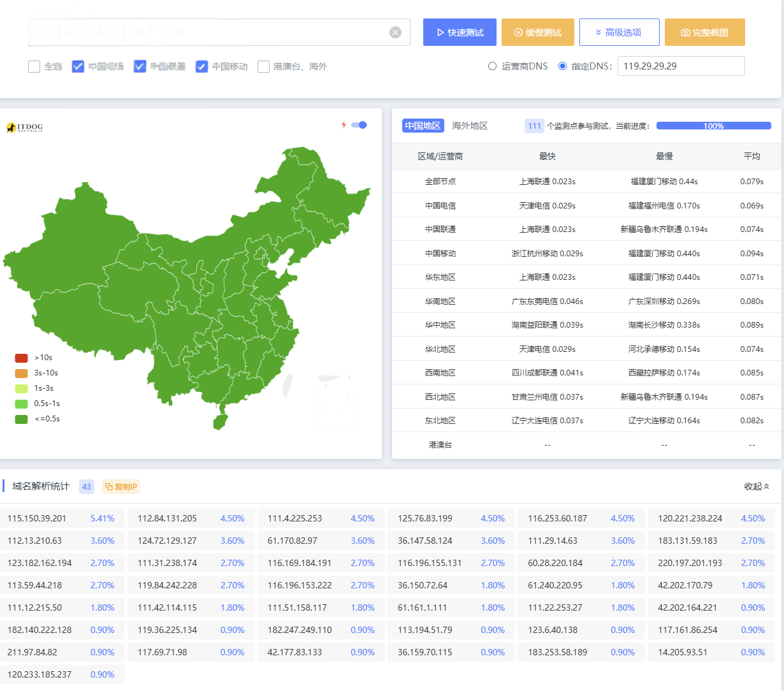
Task: Select the 中国电信 table row label
Action: (440, 206)
